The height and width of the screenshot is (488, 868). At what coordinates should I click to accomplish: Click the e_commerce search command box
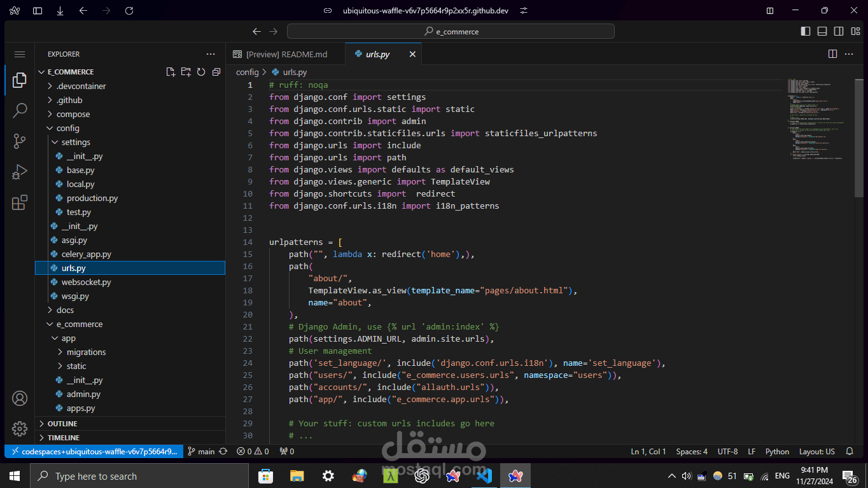pyautogui.click(x=451, y=31)
